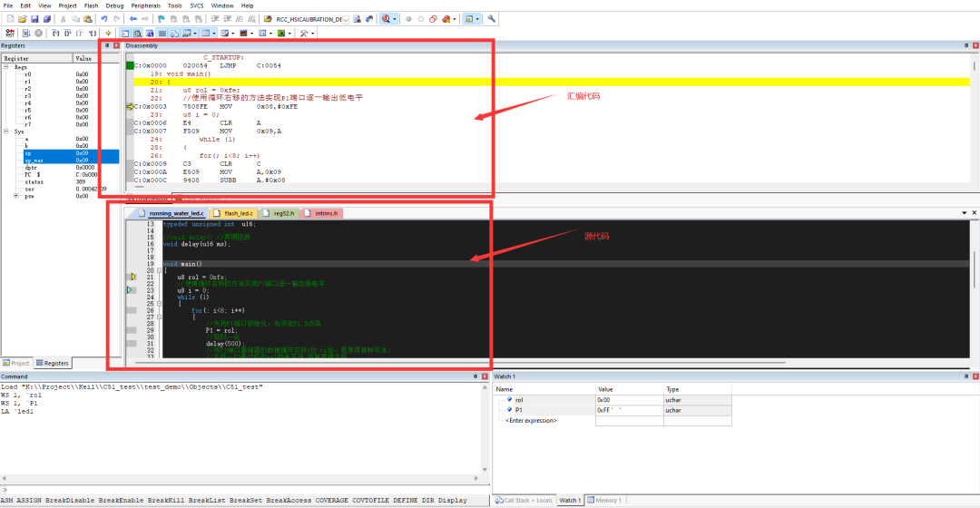Save the current file

click(x=34, y=19)
